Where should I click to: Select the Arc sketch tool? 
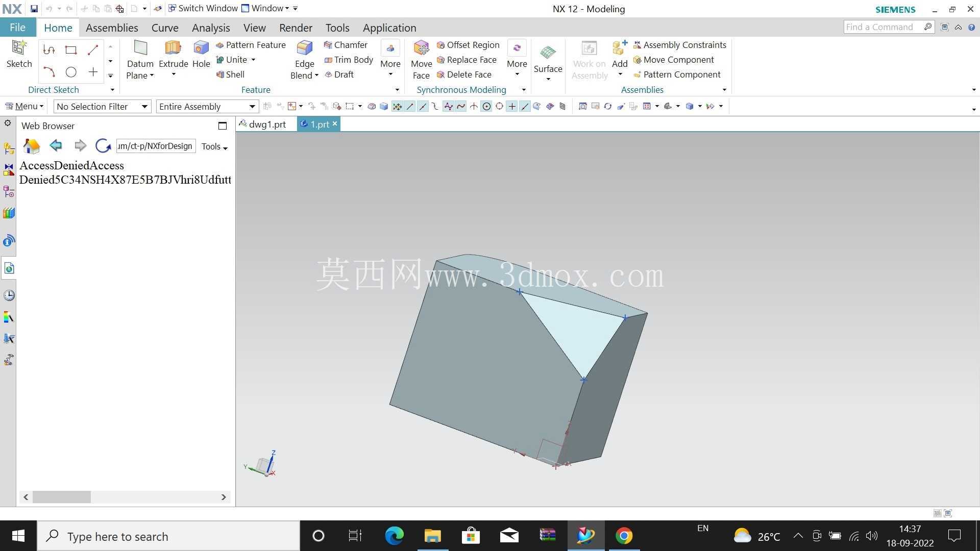49,72
